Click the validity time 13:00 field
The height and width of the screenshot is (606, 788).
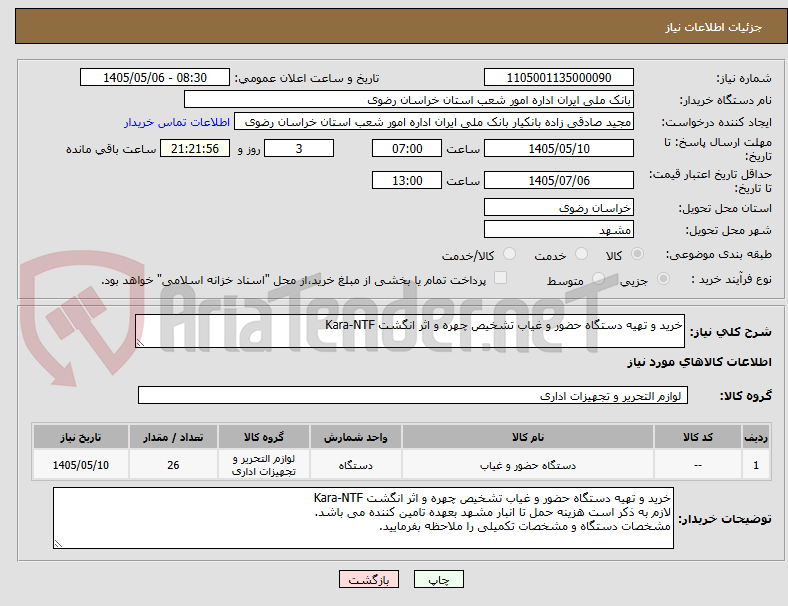407,180
